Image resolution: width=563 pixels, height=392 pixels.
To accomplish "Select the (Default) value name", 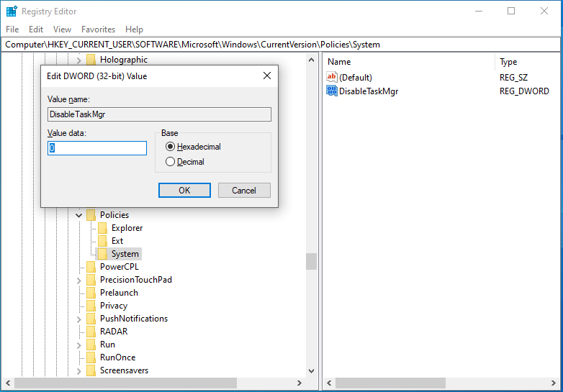I will [x=356, y=78].
